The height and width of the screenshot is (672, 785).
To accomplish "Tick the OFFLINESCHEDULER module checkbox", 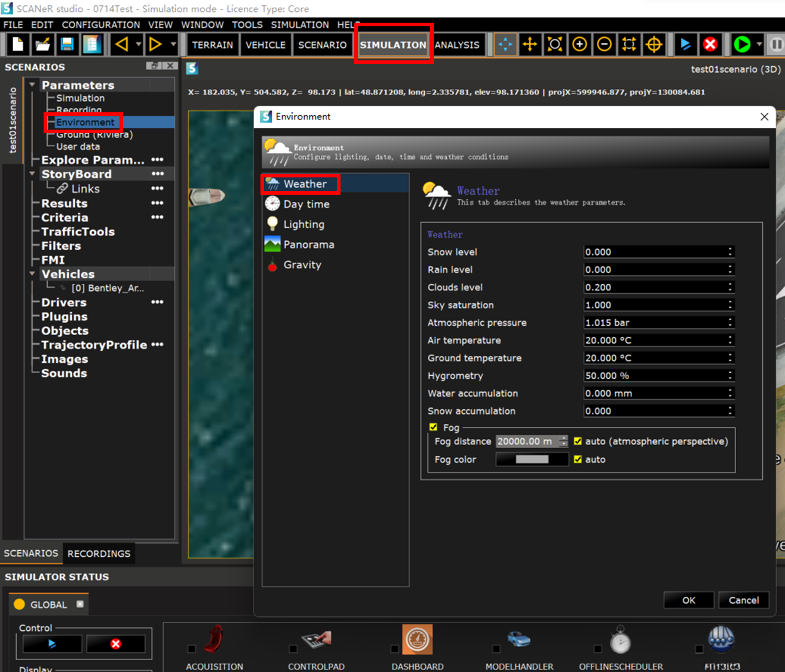I will coord(597,649).
